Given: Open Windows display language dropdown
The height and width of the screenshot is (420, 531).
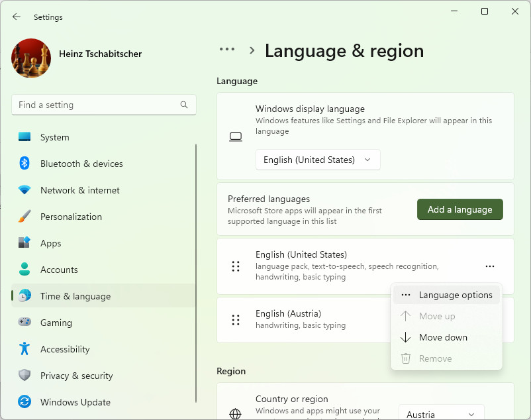Looking at the screenshot, I should tap(318, 160).
